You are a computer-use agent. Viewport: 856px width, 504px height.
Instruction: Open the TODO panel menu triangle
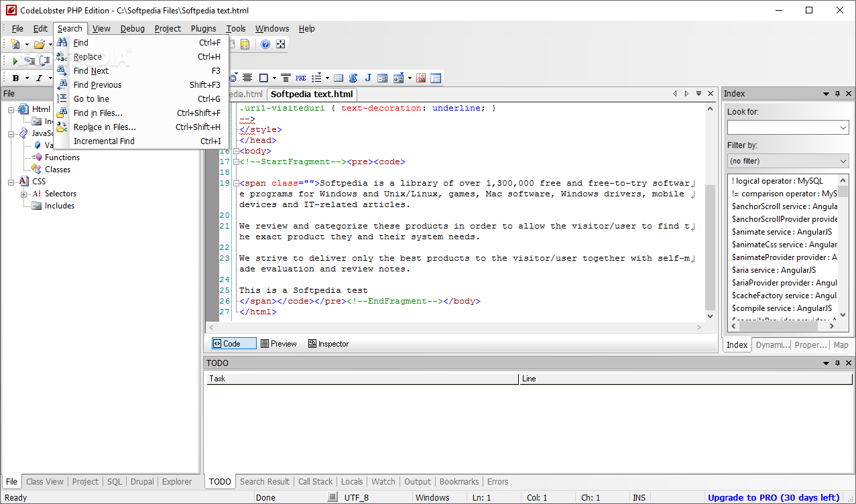pos(826,363)
